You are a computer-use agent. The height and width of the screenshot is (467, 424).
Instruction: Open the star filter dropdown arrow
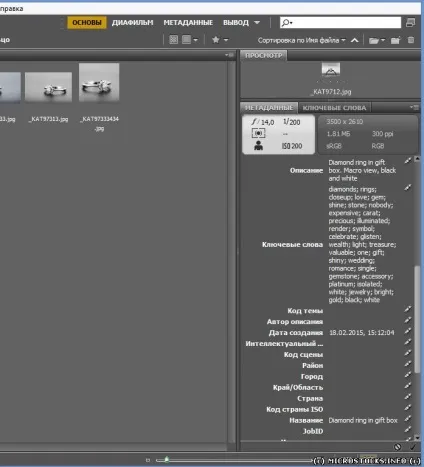[226, 40]
